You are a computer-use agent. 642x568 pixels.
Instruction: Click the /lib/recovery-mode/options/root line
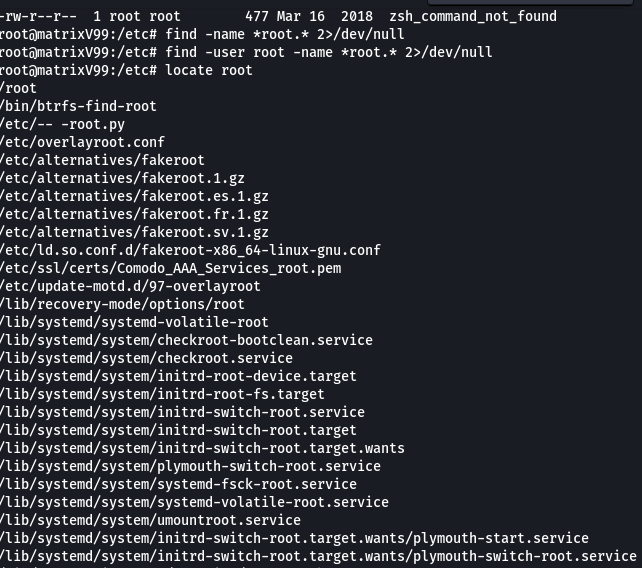[x=122, y=304]
